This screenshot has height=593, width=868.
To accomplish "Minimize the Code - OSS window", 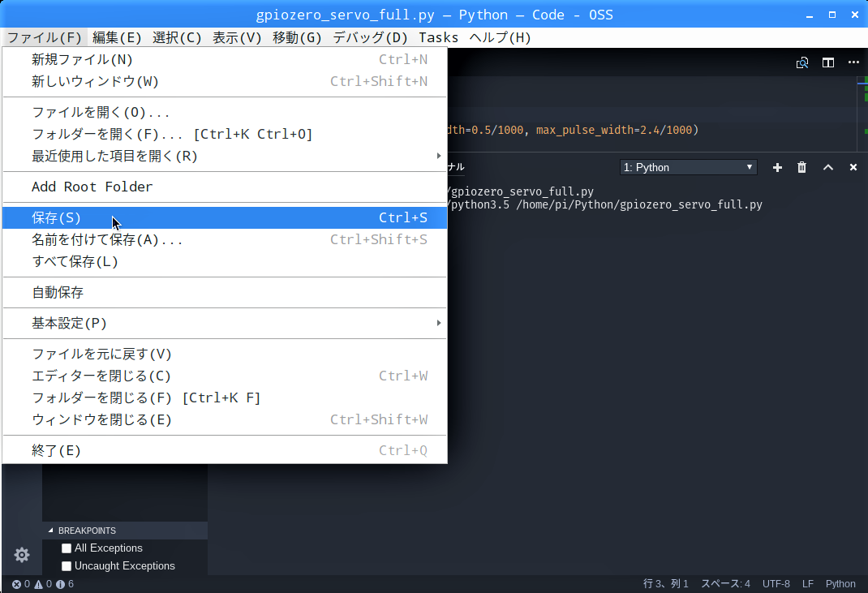I will point(810,15).
